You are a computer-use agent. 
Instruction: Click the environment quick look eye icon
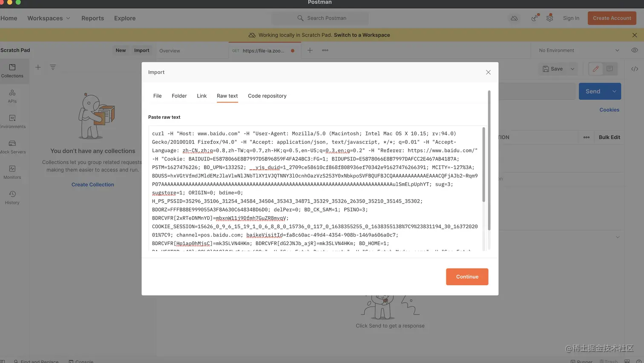click(635, 50)
